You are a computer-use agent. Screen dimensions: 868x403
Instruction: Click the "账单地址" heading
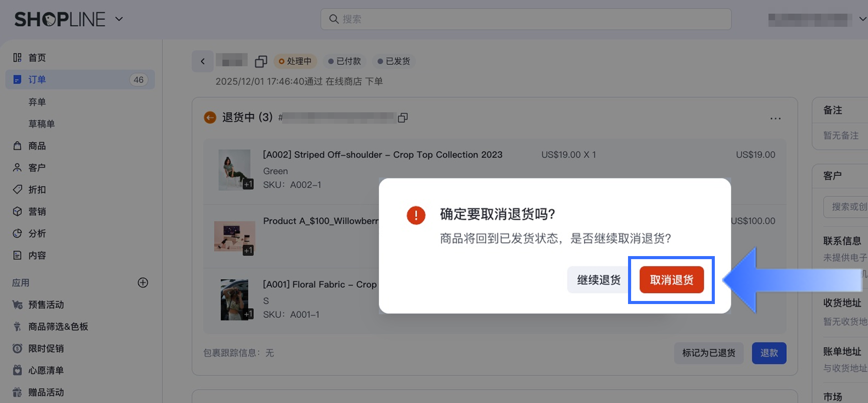(842, 351)
